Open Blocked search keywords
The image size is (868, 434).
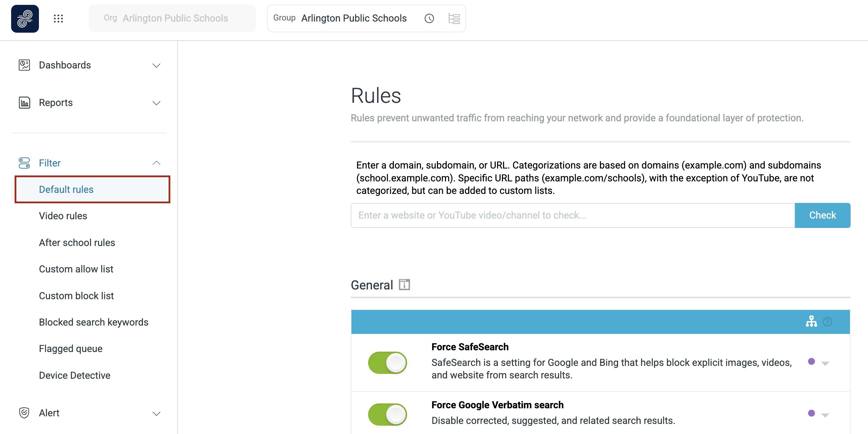94,322
